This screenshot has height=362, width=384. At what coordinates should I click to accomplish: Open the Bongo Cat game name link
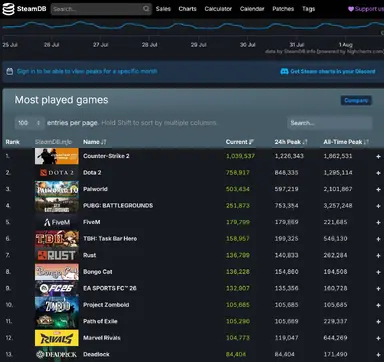(x=98, y=272)
